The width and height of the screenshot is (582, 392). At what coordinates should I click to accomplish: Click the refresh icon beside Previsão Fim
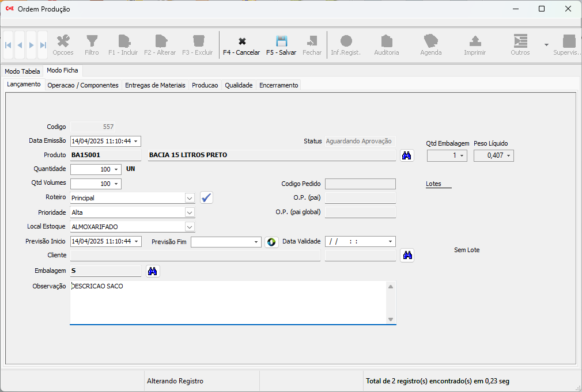(x=271, y=242)
